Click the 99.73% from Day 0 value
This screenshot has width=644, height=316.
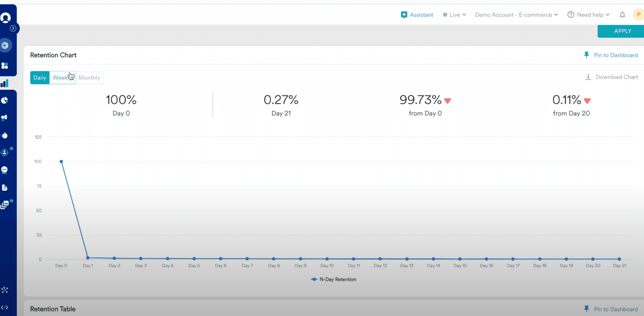pyautogui.click(x=421, y=100)
